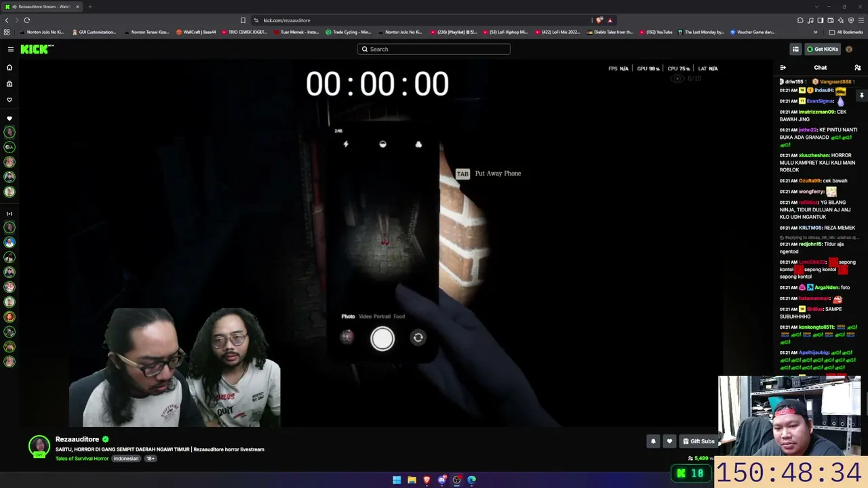The height and width of the screenshot is (488, 868).
Task: Follow the channel with the heart button
Action: coord(669,441)
